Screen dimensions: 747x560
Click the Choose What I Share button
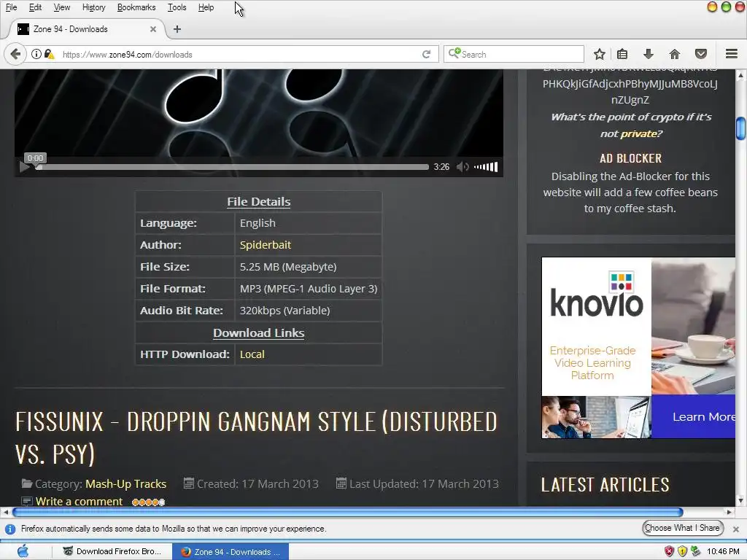click(682, 528)
